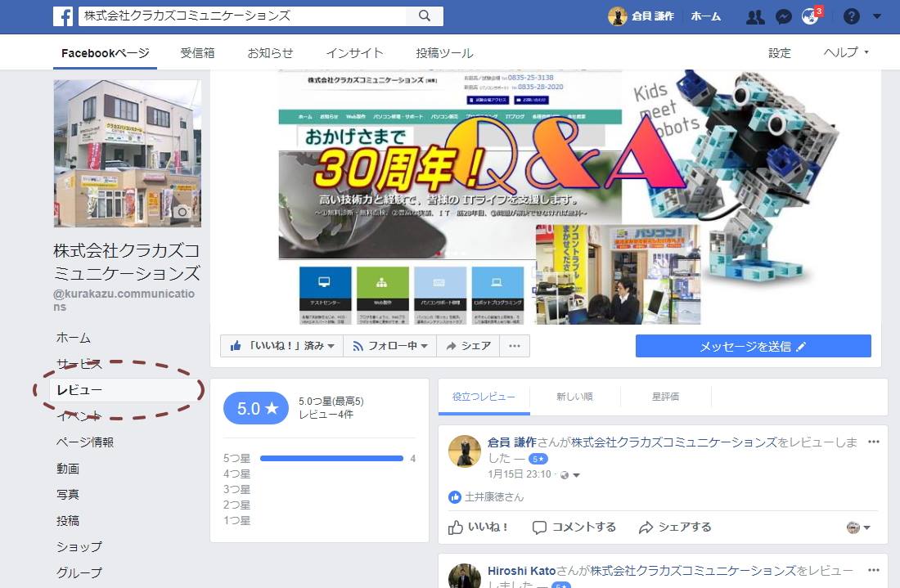Click メッセージを送信 button
The height and width of the screenshot is (588, 900).
coord(753,346)
